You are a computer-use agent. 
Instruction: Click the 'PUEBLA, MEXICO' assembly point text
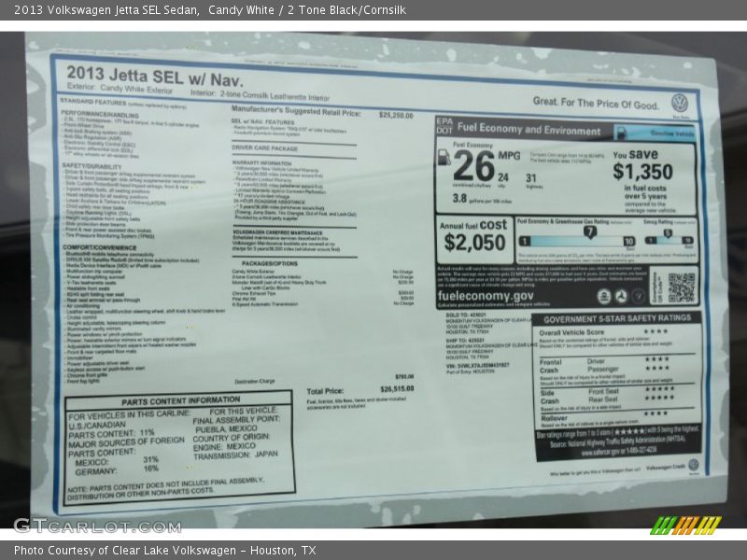click(226, 428)
